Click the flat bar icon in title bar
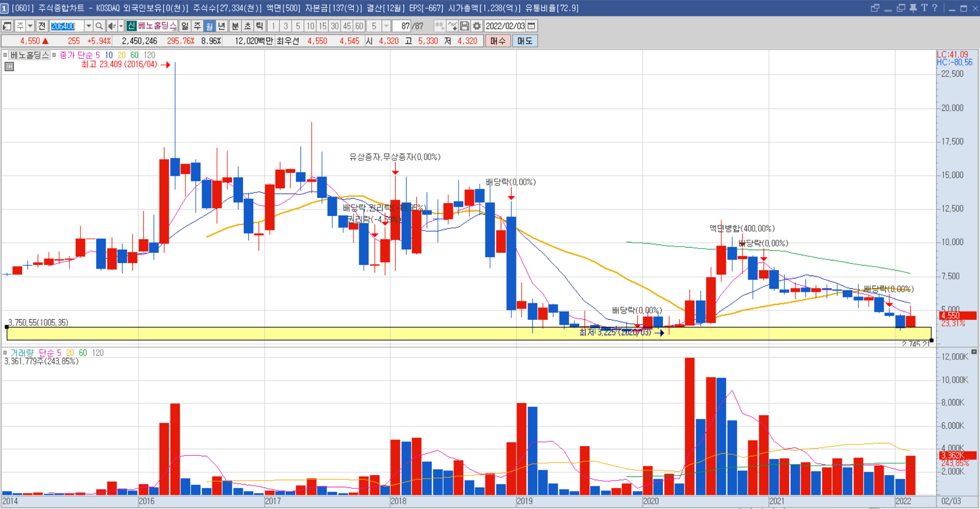 pyautogui.click(x=888, y=10)
